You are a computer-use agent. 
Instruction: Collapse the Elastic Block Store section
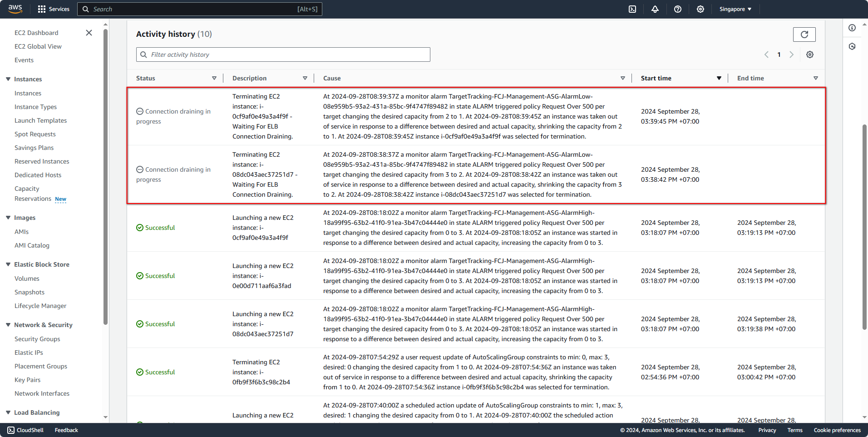click(8, 264)
